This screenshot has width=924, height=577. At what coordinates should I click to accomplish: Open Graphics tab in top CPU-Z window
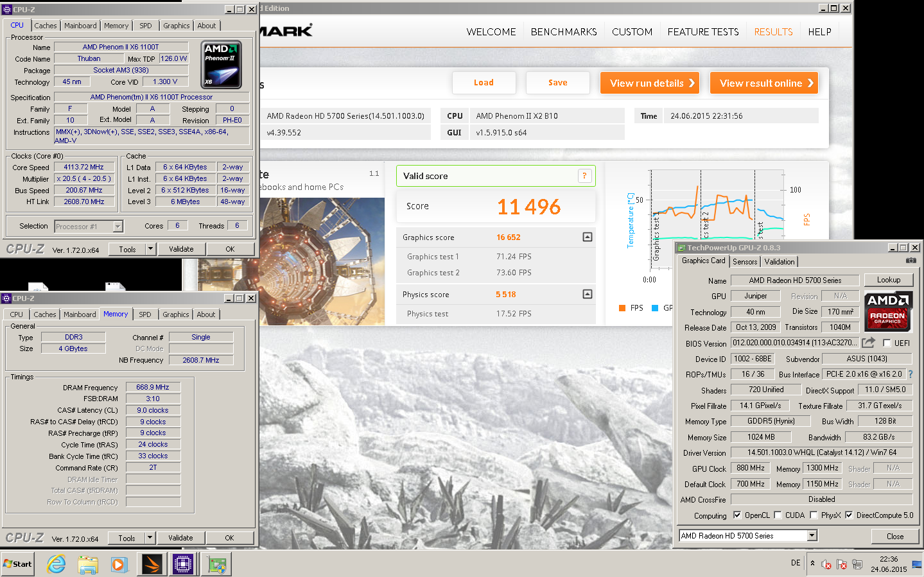click(x=177, y=26)
